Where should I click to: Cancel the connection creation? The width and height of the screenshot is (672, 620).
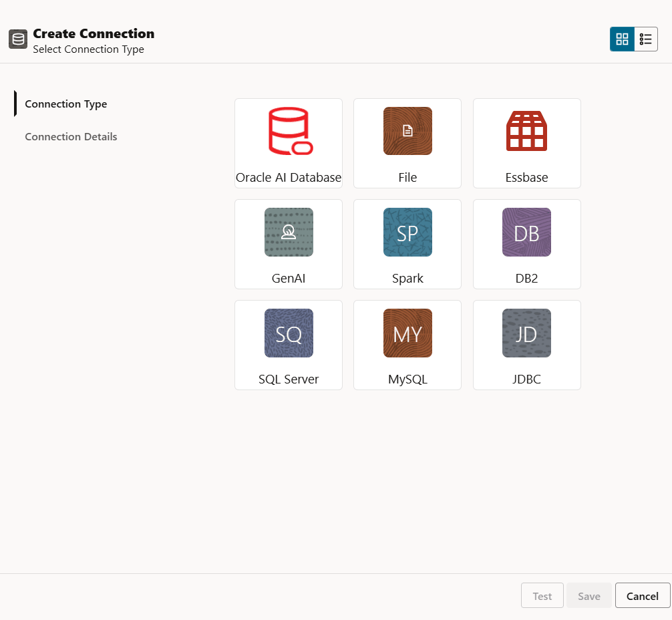[643, 595]
